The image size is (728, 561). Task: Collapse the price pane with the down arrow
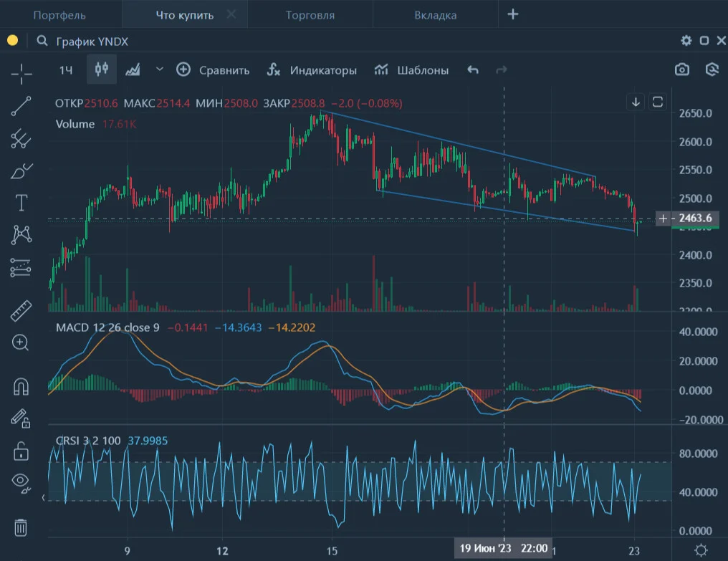[x=636, y=101]
